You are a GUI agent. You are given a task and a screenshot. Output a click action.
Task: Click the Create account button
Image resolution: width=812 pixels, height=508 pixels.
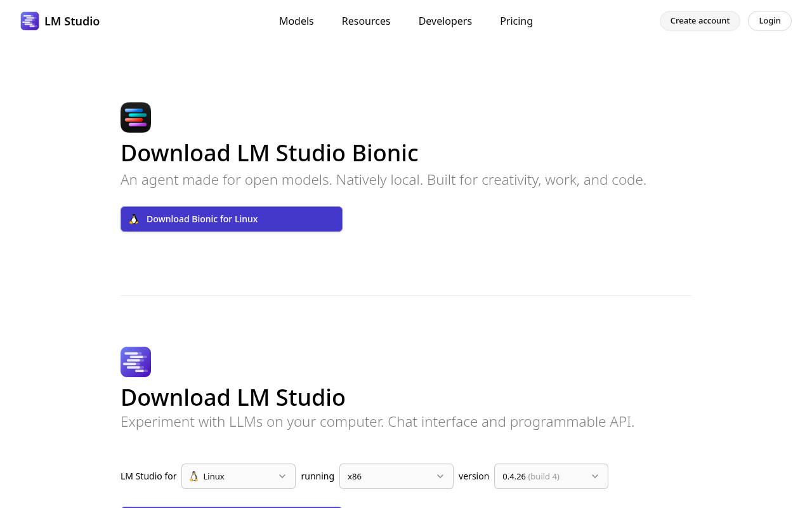point(700,21)
